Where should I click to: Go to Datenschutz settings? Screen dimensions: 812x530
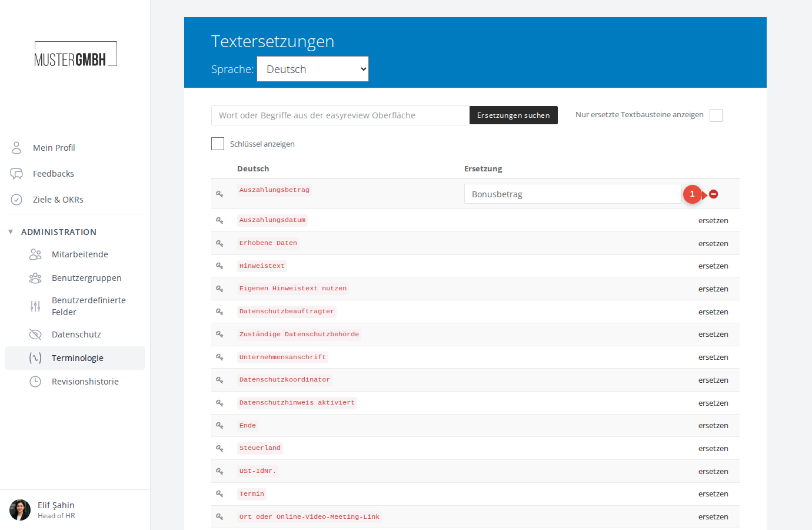click(76, 334)
